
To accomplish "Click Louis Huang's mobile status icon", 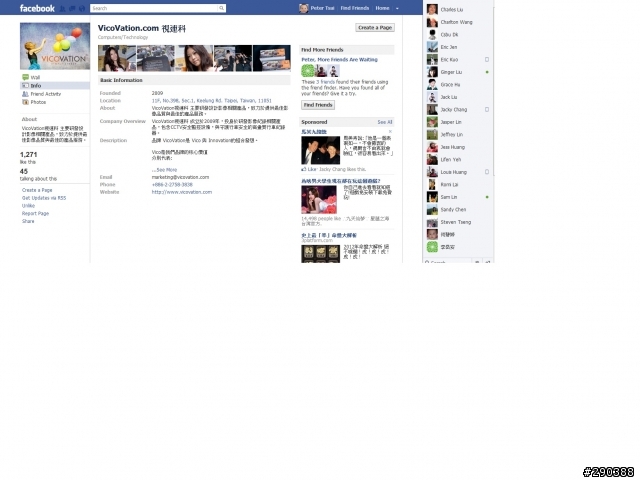I will tap(487, 172).
